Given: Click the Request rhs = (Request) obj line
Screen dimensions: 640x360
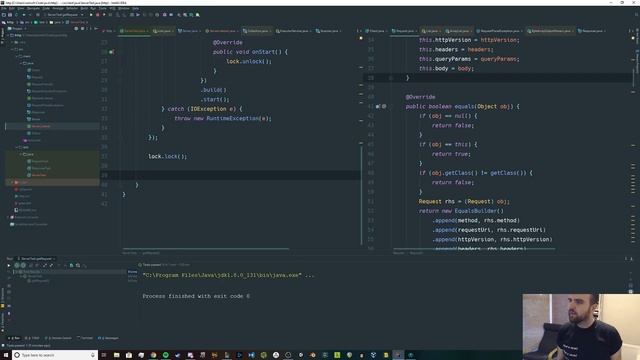Looking at the screenshot, I should pyautogui.click(x=464, y=201).
